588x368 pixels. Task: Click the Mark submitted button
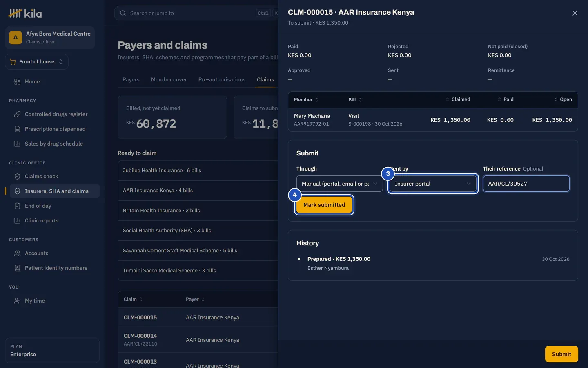324,205
